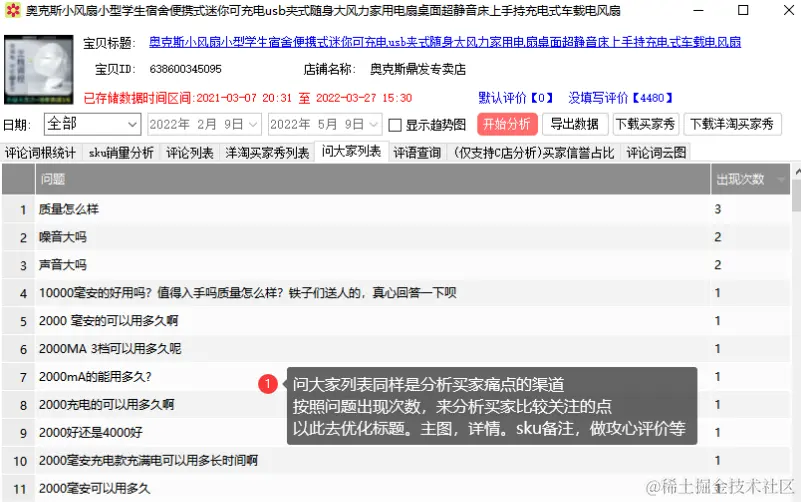Toggle the 显示趋势图 checkbox

pyautogui.click(x=395, y=125)
